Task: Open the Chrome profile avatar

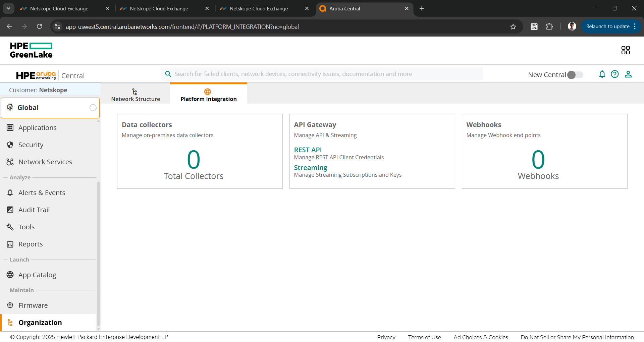Action: click(x=572, y=26)
